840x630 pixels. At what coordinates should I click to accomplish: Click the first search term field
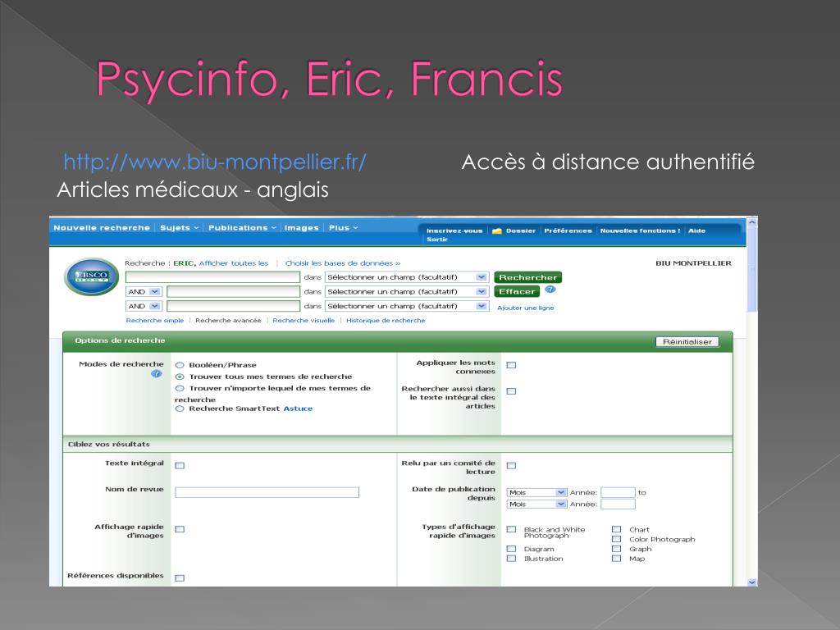[x=212, y=277]
